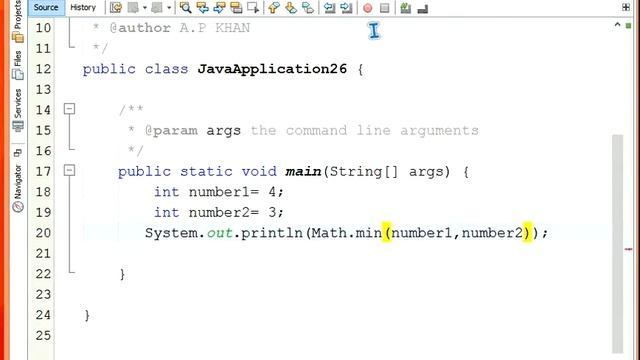
Task: Click the editor vertical scrollbar thumb
Action: coord(618,244)
